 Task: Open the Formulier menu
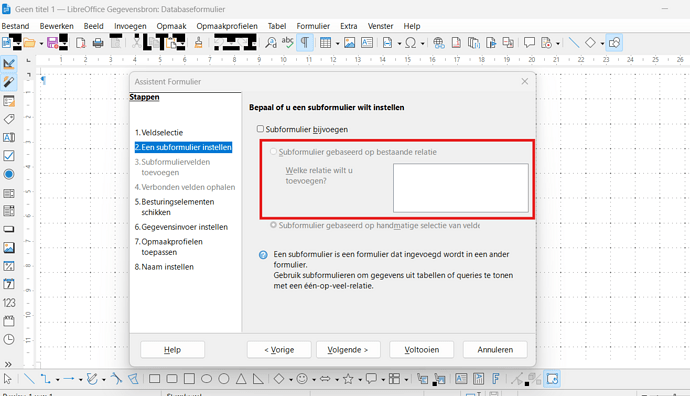click(313, 26)
